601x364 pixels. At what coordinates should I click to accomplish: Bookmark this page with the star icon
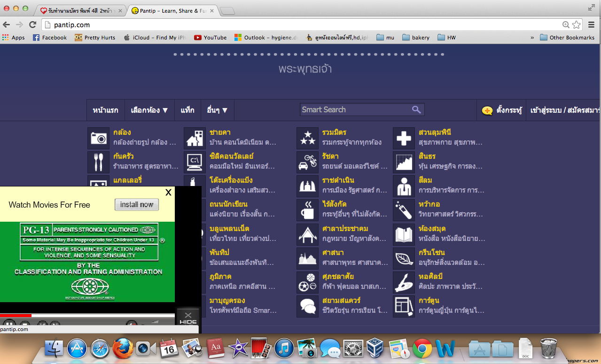pyautogui.click(x=577, y=25)
